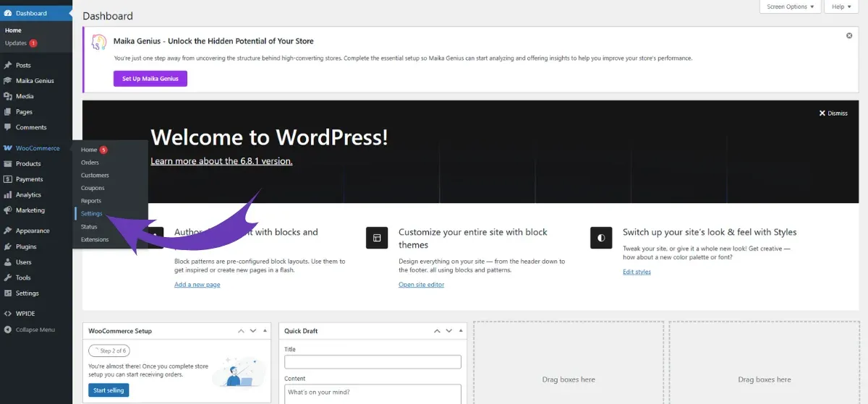Collapse the WooCommerce Setup panel
This screenshot has width=868, height=404.
click(x=264, y=331)
